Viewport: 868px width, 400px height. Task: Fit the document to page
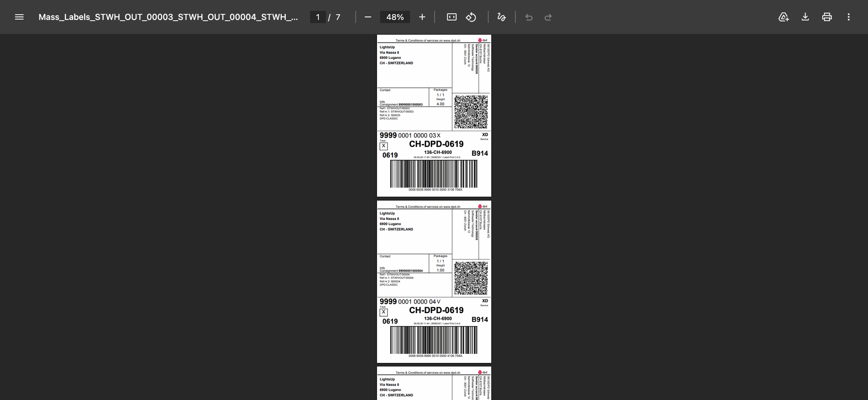(452, 17)
